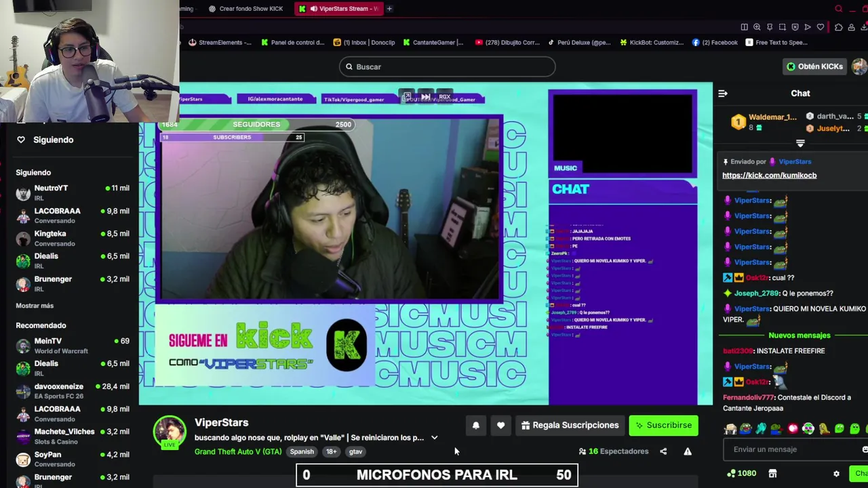Mute the ViperStars Stream tab audio icon

pos(313,9)
